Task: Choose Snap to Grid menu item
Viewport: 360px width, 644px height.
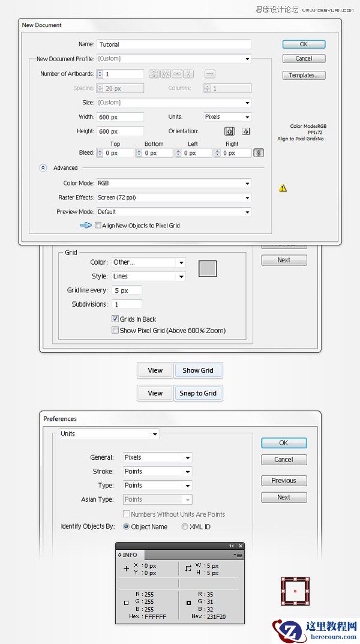Action: pos(198,393)
